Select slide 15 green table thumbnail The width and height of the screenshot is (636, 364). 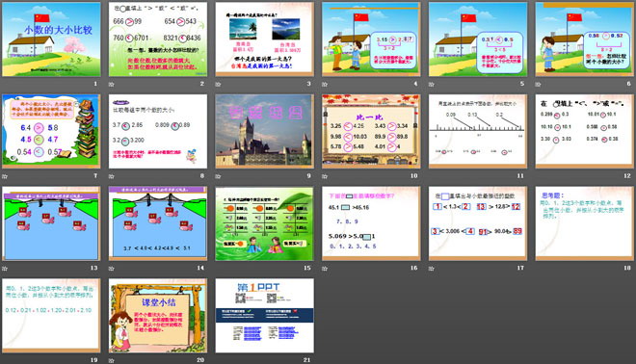coord(264,223)
